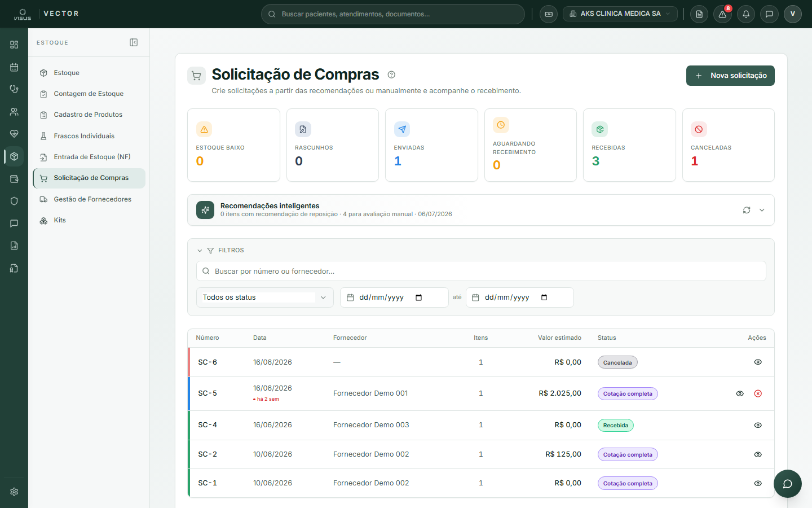Open the chat bubble icon in top bar
This screenshot has height=508, width=812.
click(x=769, y=14)
